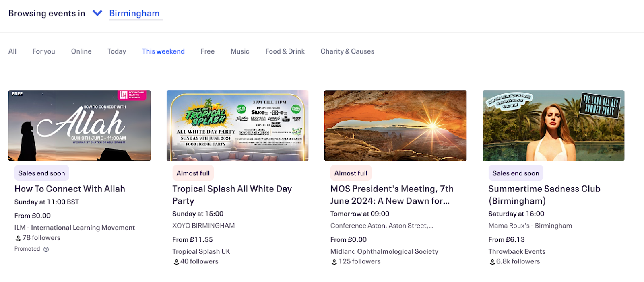Open the location dropdown chevron
The width and height of the screenshot is (644, 282).
pos(97,13)
